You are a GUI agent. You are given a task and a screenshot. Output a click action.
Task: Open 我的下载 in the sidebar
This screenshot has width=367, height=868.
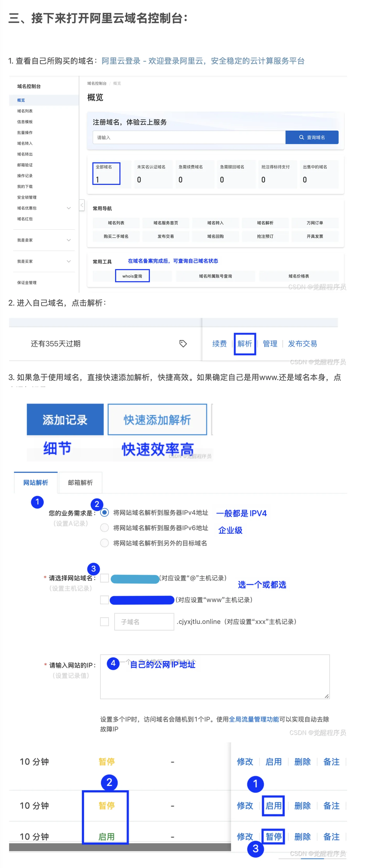point(25,186)
